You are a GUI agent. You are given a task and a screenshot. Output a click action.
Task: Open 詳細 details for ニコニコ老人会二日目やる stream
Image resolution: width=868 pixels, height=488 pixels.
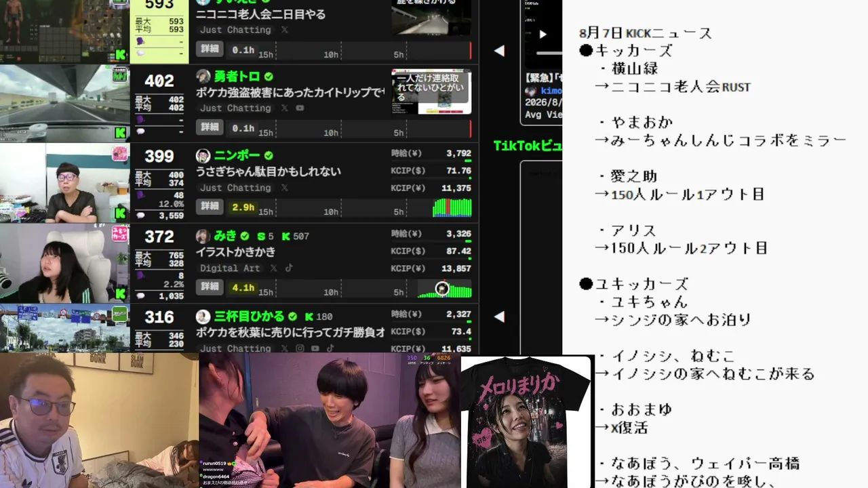(210, 49)
